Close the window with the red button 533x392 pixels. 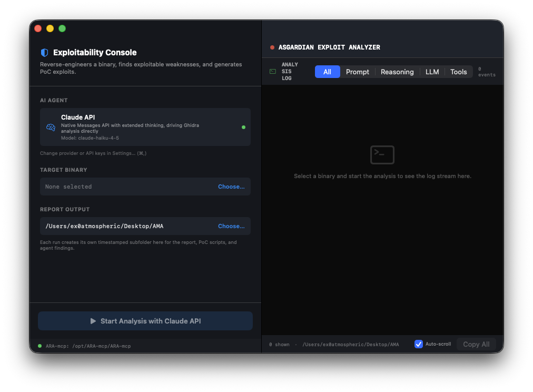pos(38,28)
